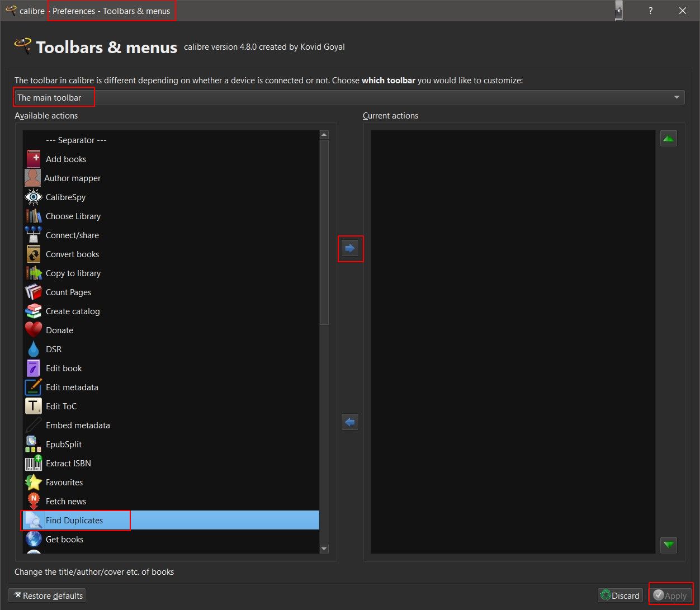Select the Connect/share icon
Image resolution: width=700 pixels, height=610 pixels.
coord(34,235)
